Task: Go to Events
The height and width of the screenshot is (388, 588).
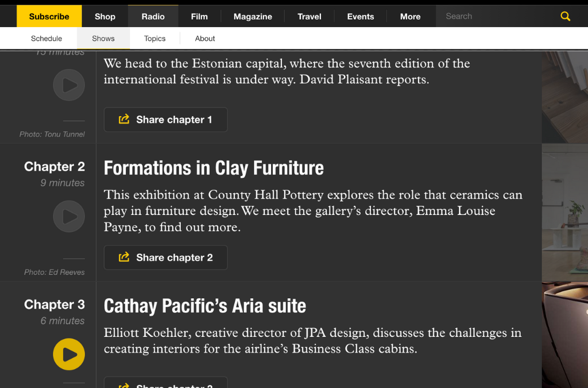Action: point(361,17)
